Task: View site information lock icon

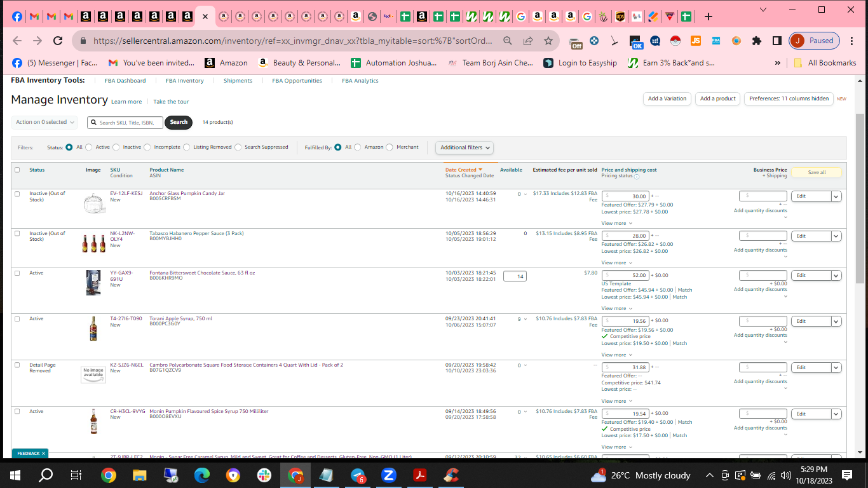Action: coord(83,41)
